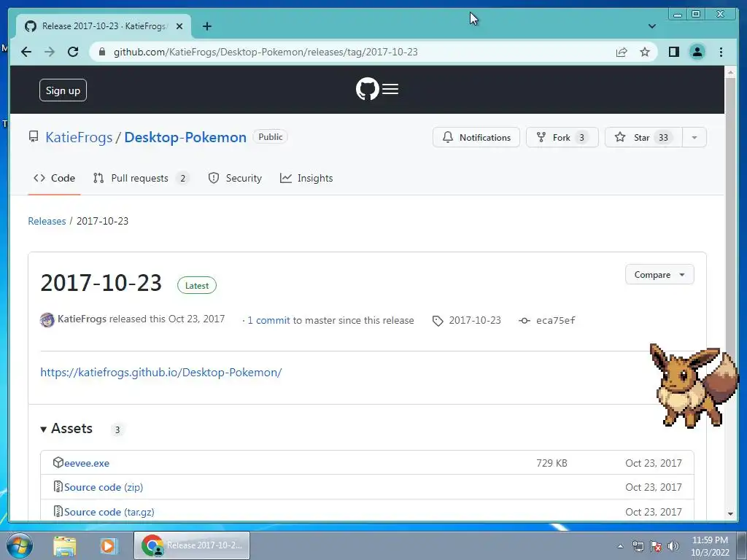
Task: Fork the repository
Action: (562, 137)
